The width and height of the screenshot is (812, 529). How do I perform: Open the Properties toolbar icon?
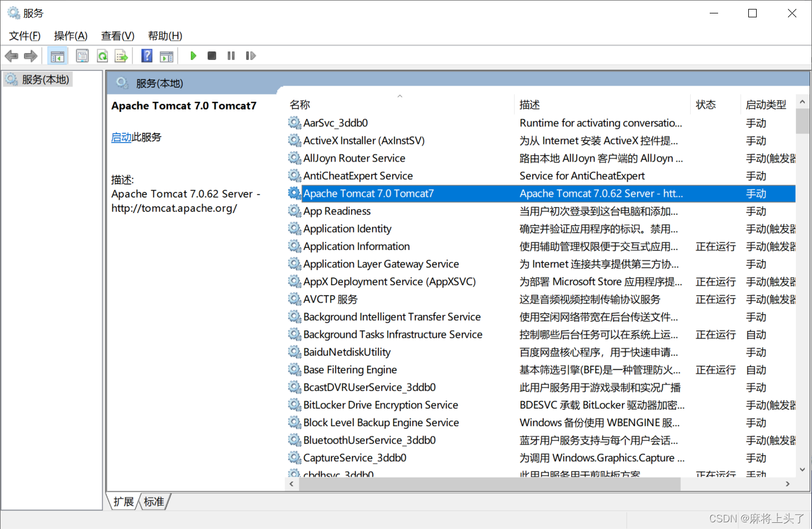pos(82,56)
